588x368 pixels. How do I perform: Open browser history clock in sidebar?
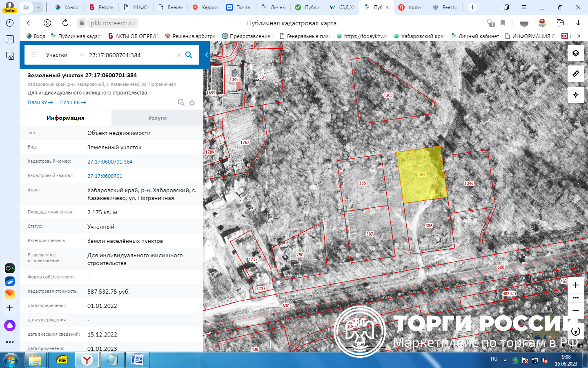[10, 23]
